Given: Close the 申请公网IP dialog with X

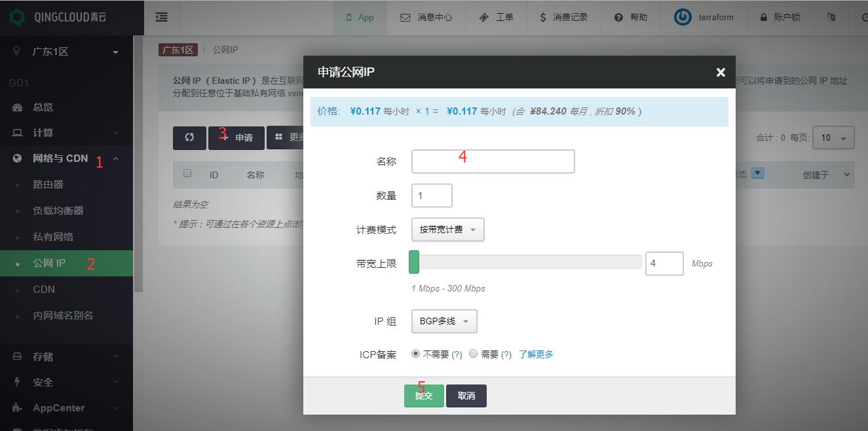Looking at the screenshot, I should (x=721, y=73).
